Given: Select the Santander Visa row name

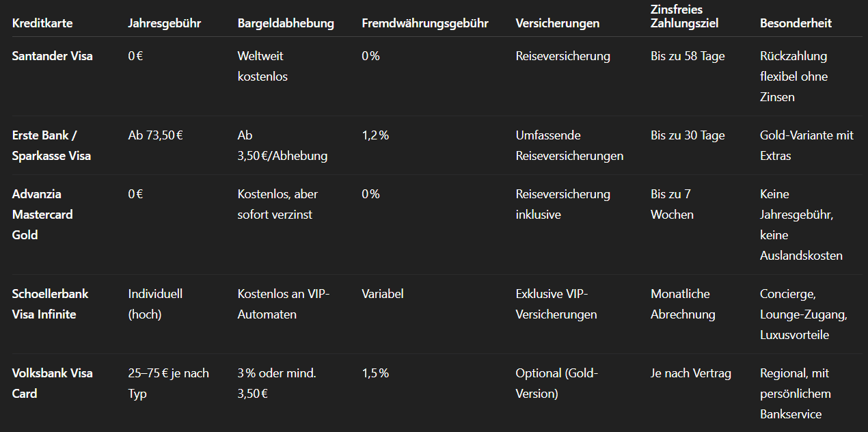Looking at the screenshot, I should point(53,56).
